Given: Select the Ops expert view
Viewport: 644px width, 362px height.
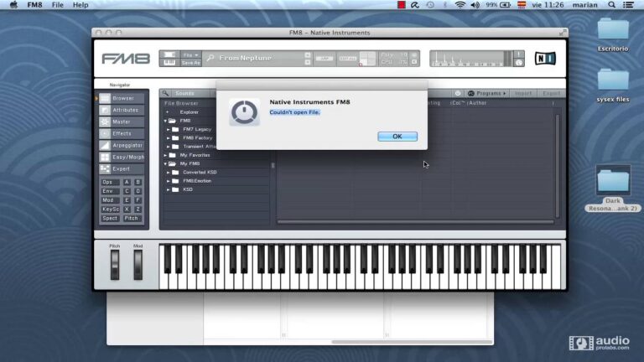Looking at the screenshot, I should tap(110, 182).
